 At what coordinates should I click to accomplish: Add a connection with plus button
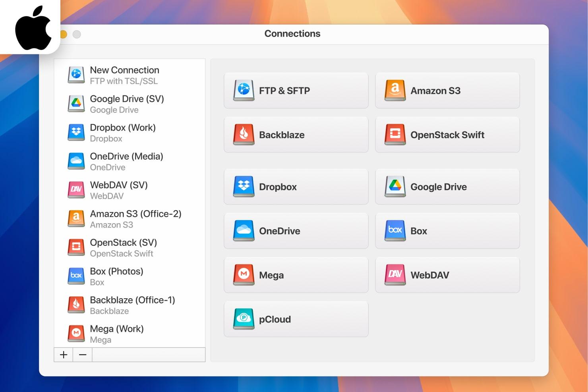[64, 355]
